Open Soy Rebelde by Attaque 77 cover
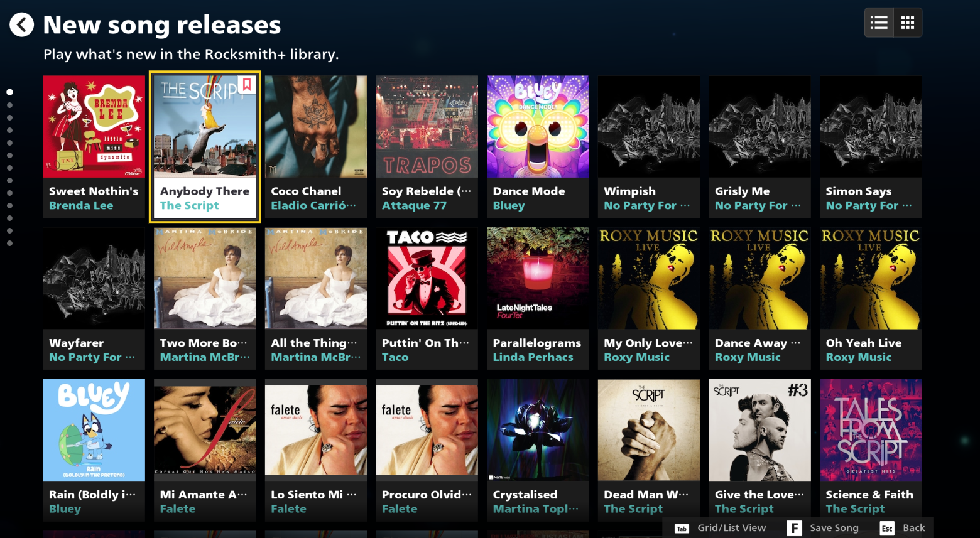Image resolution: width=980 pixels, height=538 pixels. 427,127
